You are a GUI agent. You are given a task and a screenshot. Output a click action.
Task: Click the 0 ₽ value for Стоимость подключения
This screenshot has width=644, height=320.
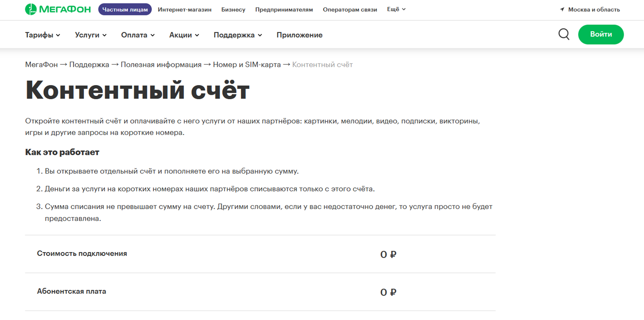tap(388, 254)
